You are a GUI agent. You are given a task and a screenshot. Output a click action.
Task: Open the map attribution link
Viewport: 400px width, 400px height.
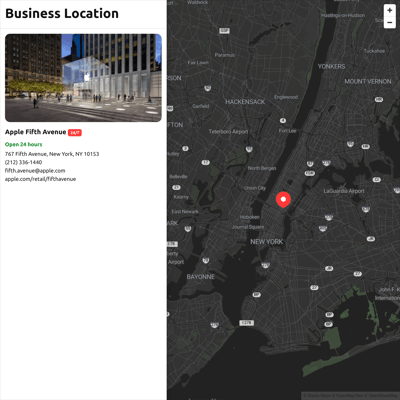351,396
